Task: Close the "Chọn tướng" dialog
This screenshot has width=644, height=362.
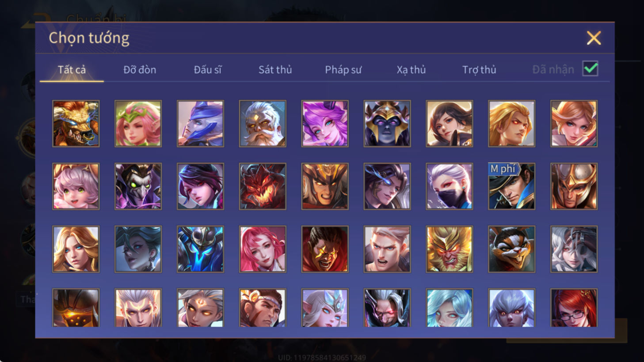Action: [x=594, y=38]
